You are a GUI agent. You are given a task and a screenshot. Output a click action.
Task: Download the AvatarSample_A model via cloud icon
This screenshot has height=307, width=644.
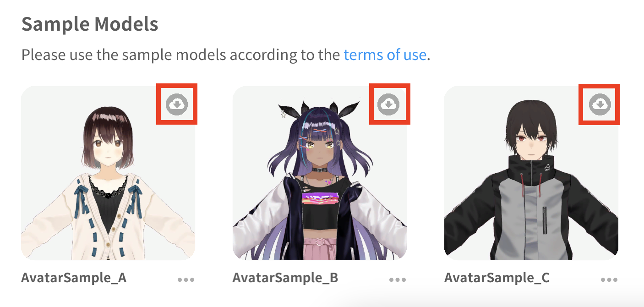[x=177, y=105]
